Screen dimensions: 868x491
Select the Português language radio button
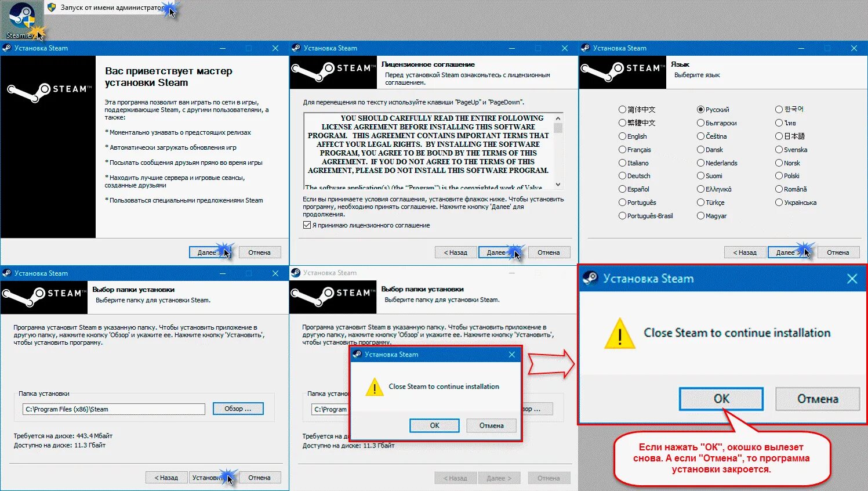(622, 203)
